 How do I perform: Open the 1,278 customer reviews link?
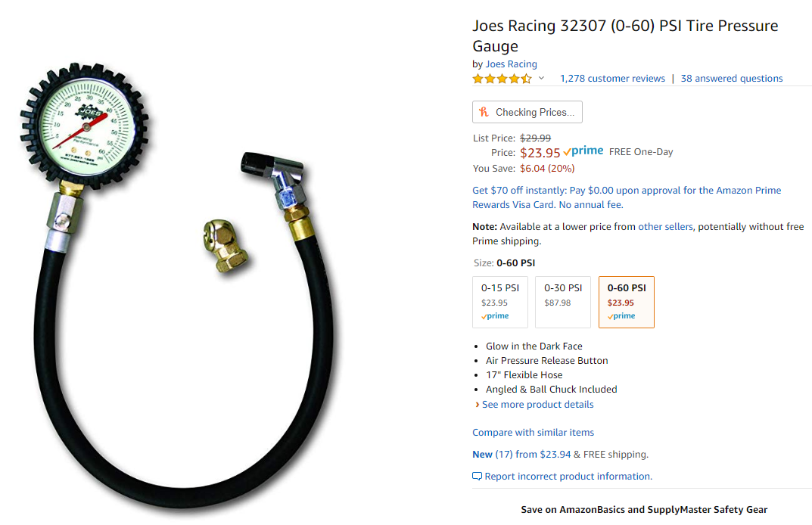[612, 78]
